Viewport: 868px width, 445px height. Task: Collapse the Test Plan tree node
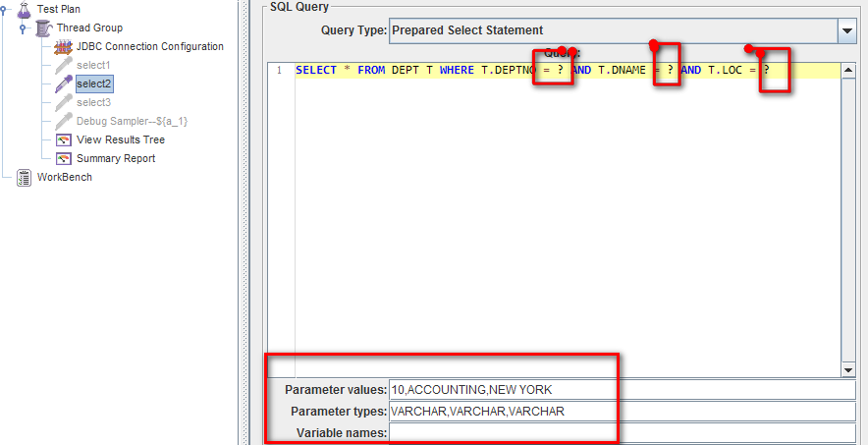pyautogui.click(x=7, y=10)
